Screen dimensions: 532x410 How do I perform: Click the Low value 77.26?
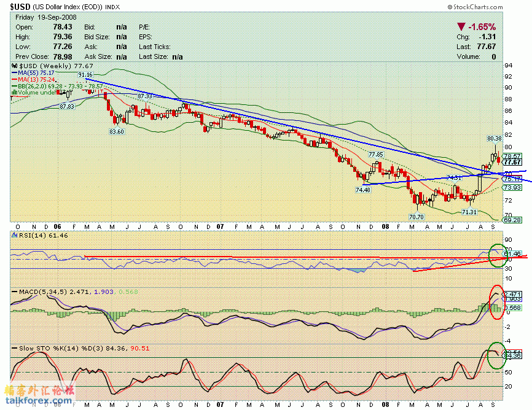(63, 47)
